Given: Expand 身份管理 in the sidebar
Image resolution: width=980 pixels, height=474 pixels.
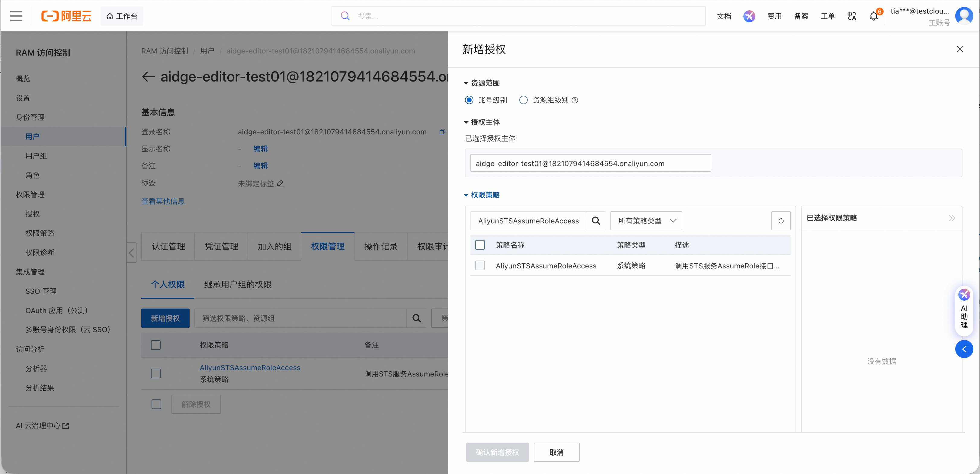Looking at the screenshot, I should pos(30,117).
